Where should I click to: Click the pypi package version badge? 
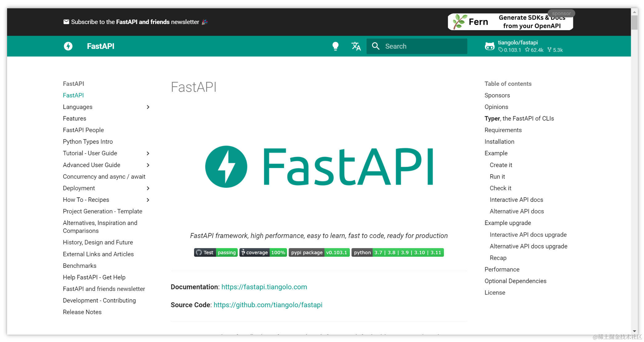tap(319, 252)
